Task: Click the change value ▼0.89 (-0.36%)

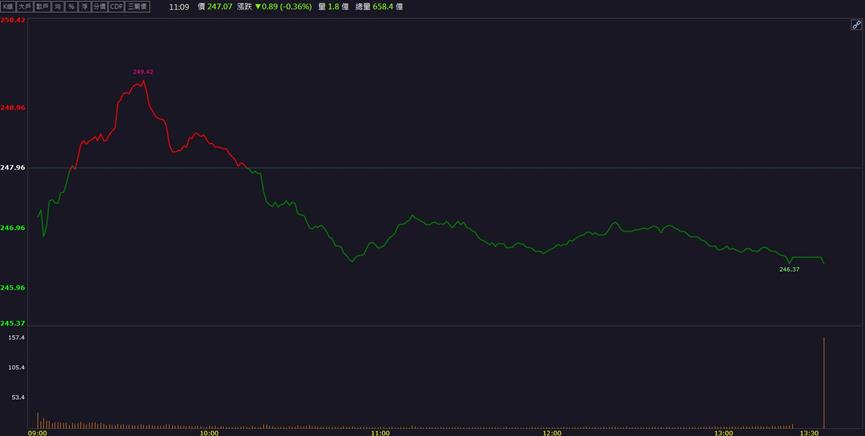Action: pyautogui.click(x=283, y=7)
